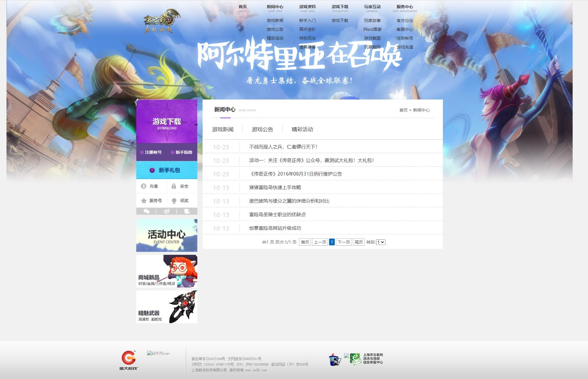This screenshot has width=588, height=379.
Task: Click the broken 合作方Logo image
Action: (158, 353)
